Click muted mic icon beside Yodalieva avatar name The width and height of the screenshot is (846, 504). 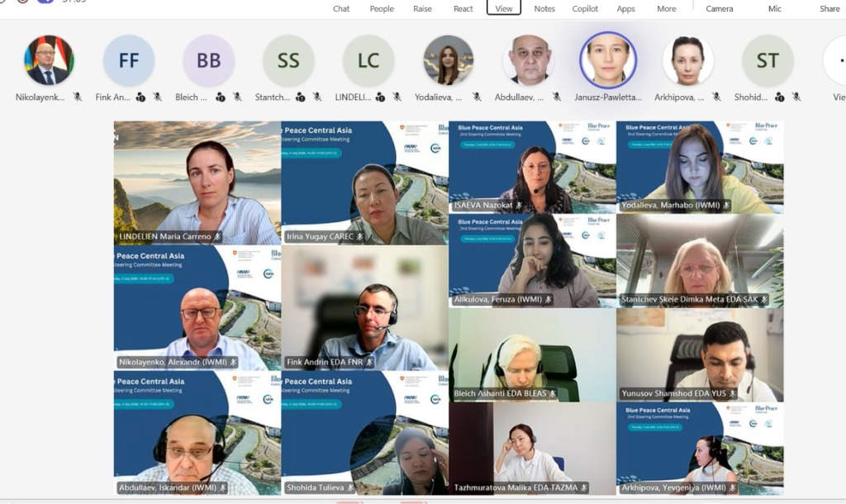point(477,97)
